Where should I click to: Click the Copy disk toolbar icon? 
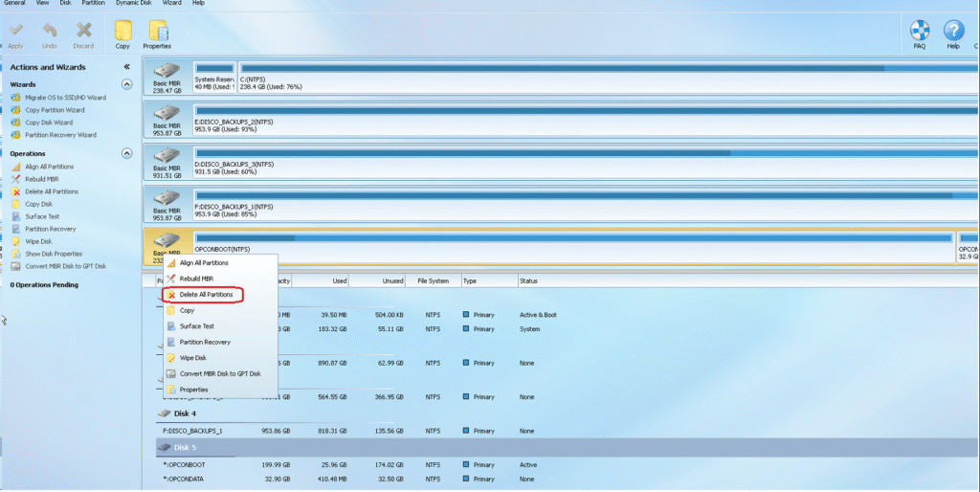pyautogui.click(x=122, y=33)
